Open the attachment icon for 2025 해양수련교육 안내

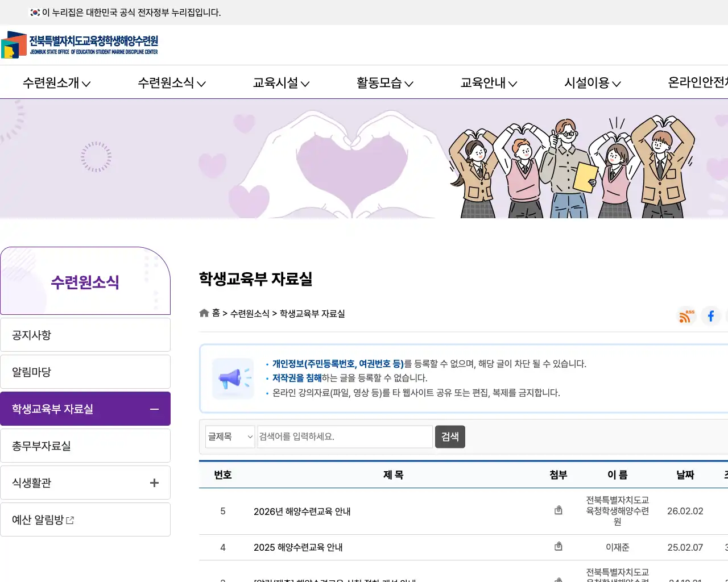coord(558,546)
